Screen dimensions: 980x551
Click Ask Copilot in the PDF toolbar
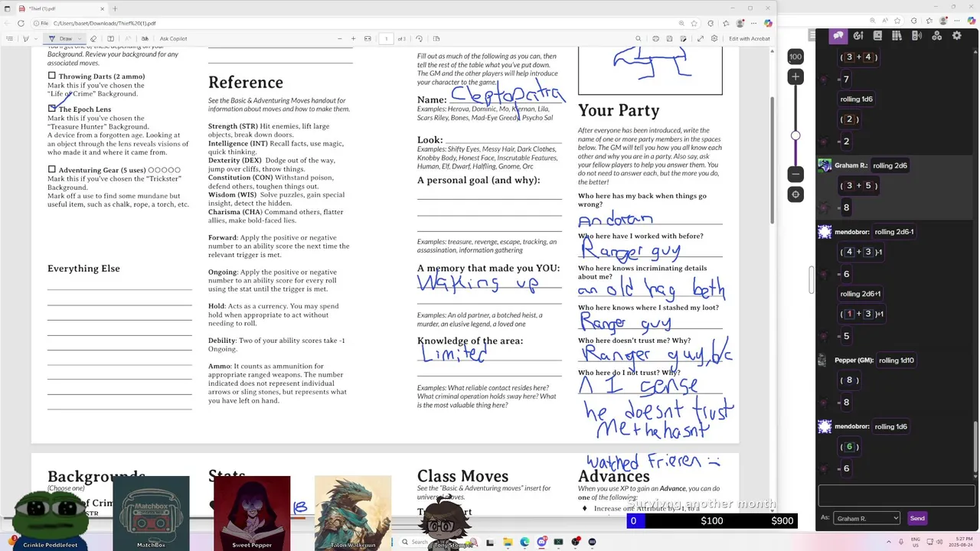(x=173, y=38)
